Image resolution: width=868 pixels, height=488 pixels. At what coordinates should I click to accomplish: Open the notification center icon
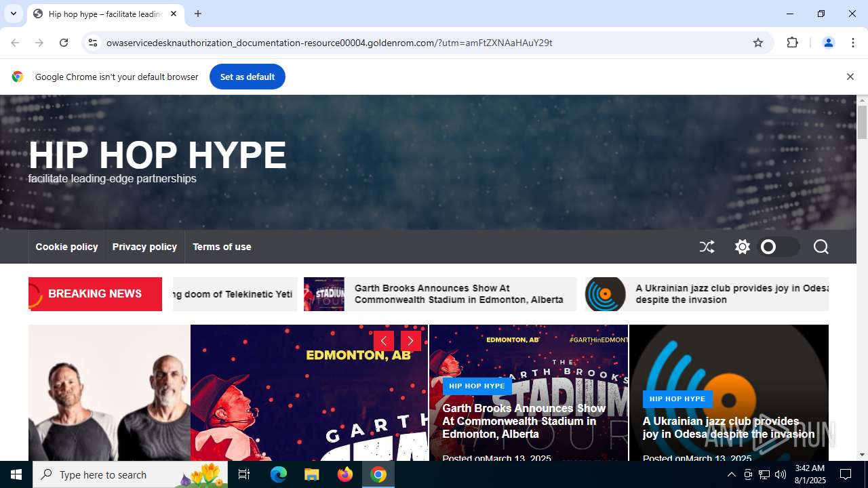pyautogui.click(x=846, y=474)
